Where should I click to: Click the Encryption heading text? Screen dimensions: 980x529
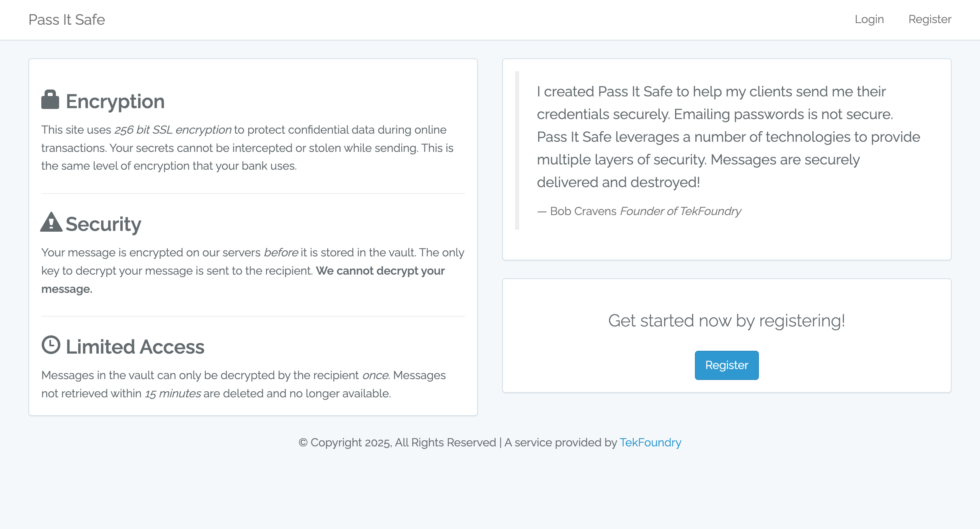point(115,101)
